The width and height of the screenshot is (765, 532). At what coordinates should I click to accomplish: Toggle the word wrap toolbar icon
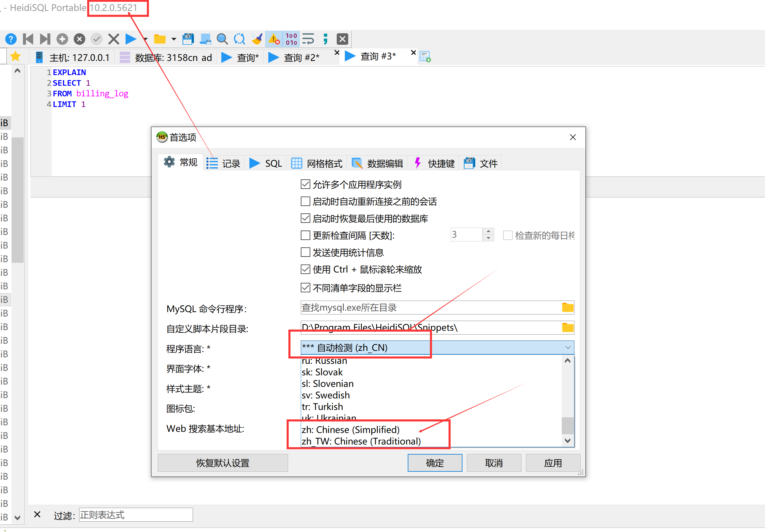click(308, 39)
